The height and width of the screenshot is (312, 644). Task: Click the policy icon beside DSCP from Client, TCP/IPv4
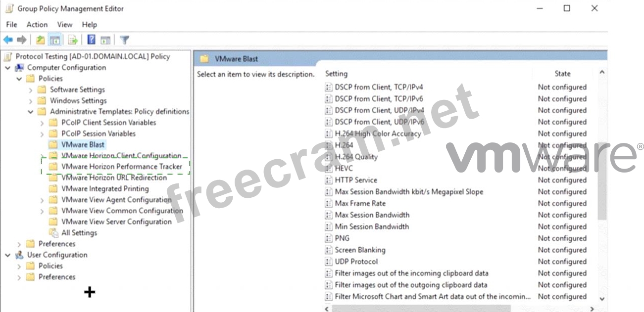[x=328, y=87]
